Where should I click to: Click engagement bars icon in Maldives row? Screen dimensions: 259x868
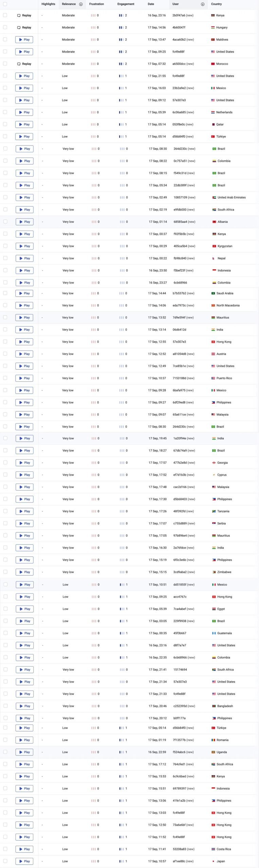click(x=121, y=40)
